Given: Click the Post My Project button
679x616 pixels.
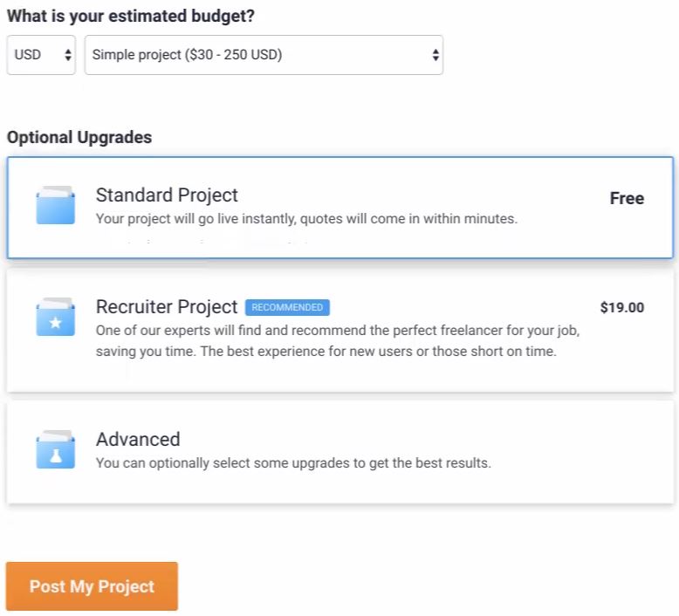Looking at the screenshot, I should [x=92, y=586].
